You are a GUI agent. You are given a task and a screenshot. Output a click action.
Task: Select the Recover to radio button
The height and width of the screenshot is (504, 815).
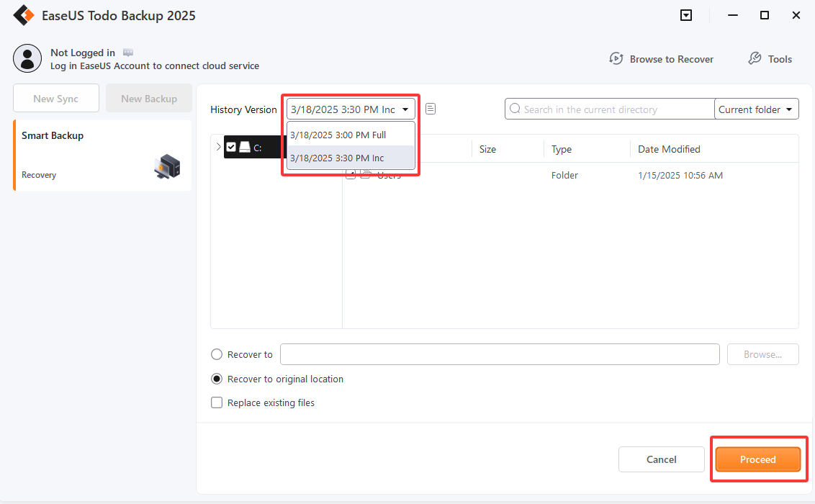point(217,354)
